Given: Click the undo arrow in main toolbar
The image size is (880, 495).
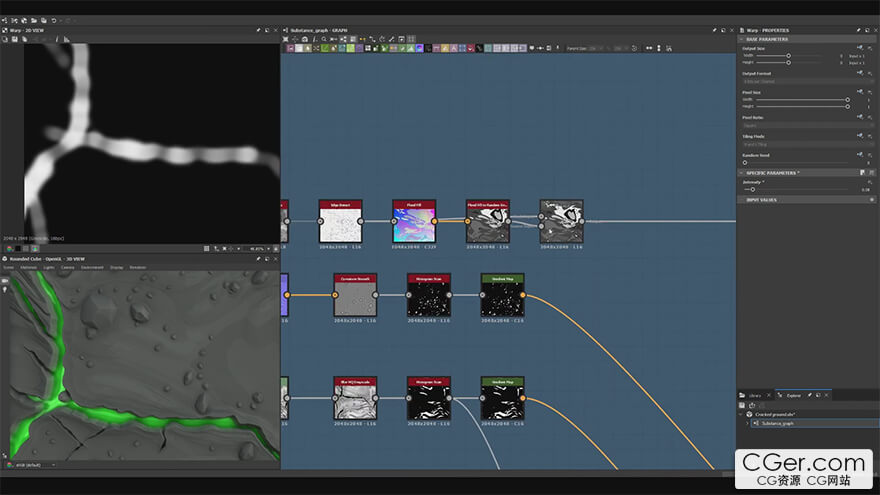Looking at the screenshot, I should [53, 20].
